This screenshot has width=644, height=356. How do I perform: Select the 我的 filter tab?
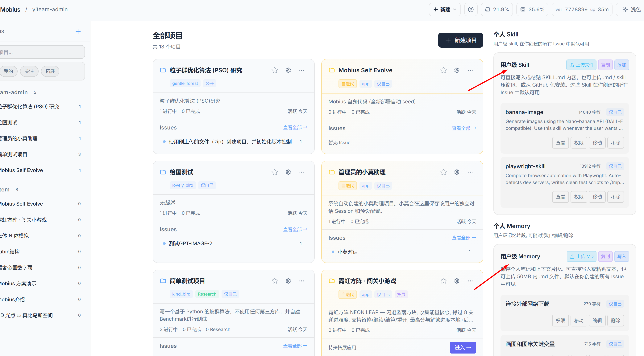8,72
